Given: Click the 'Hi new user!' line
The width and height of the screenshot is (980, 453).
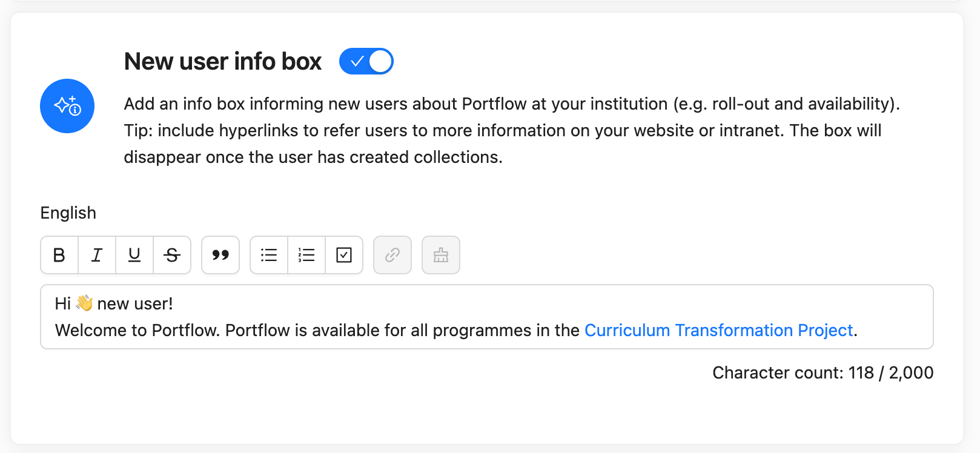Looking at the screenshot, I should click(x=114, y=303).
